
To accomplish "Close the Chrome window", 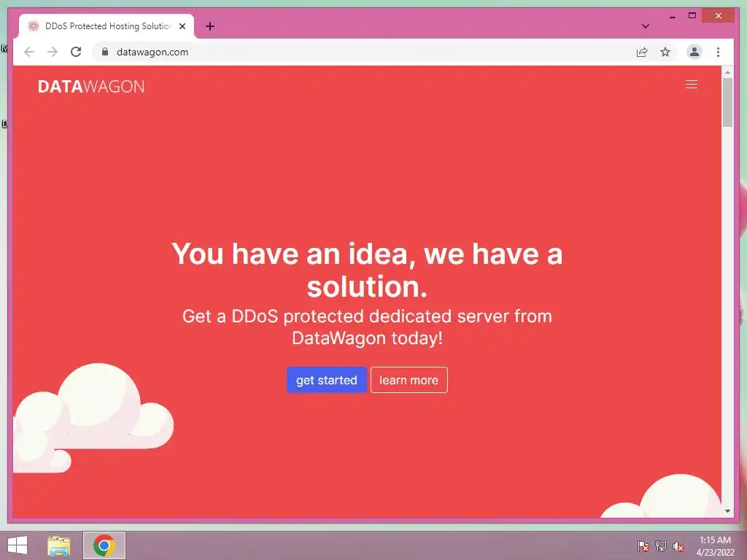I will click(719, 16).
